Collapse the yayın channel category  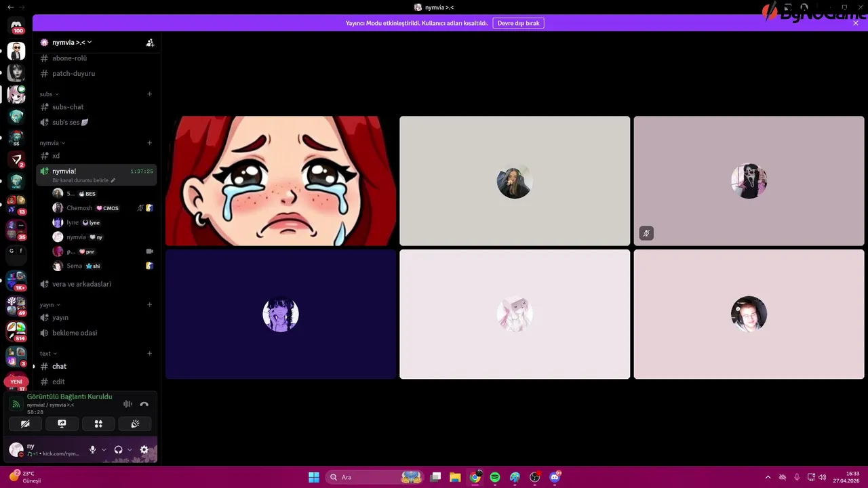[50, 304]
